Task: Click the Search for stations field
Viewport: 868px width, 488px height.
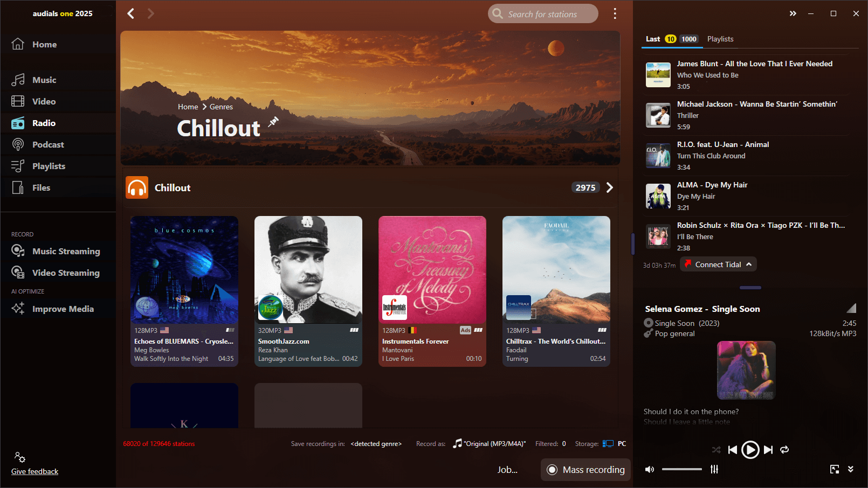Action: tap(543, 14)
